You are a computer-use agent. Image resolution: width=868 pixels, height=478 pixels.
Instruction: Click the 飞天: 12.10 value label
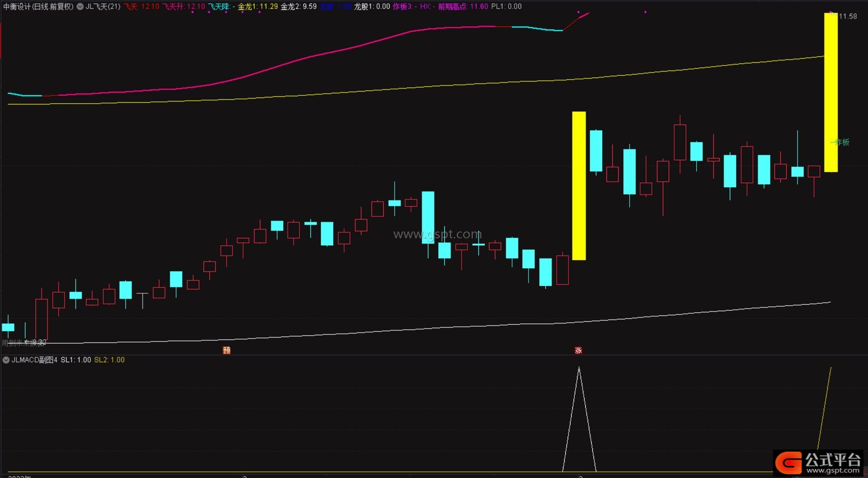(x=142, y=6)
